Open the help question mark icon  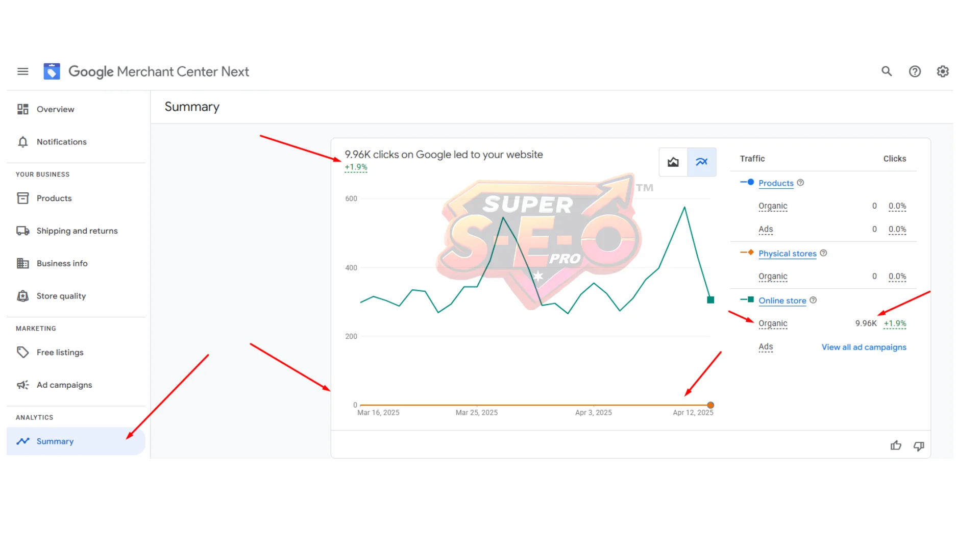(x=915, y=71)
